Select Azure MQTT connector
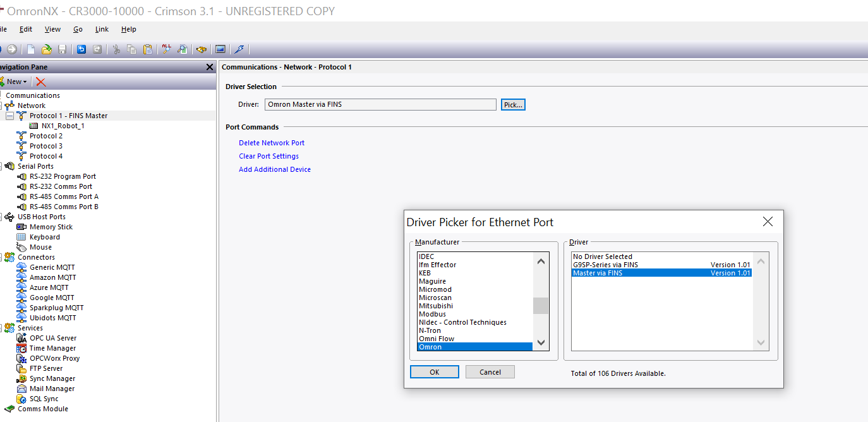The height and width of the screenshot is (422, 868). click(x=49, y=287)
